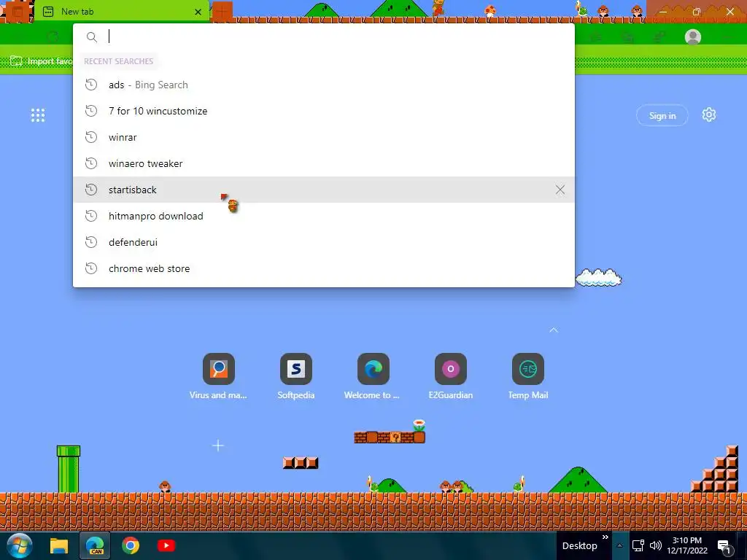This screenshot has width=747, height=560.
Task: Click history icon beside 'chrome web store'
Action: pyautogui.click(x=91, y=268)
